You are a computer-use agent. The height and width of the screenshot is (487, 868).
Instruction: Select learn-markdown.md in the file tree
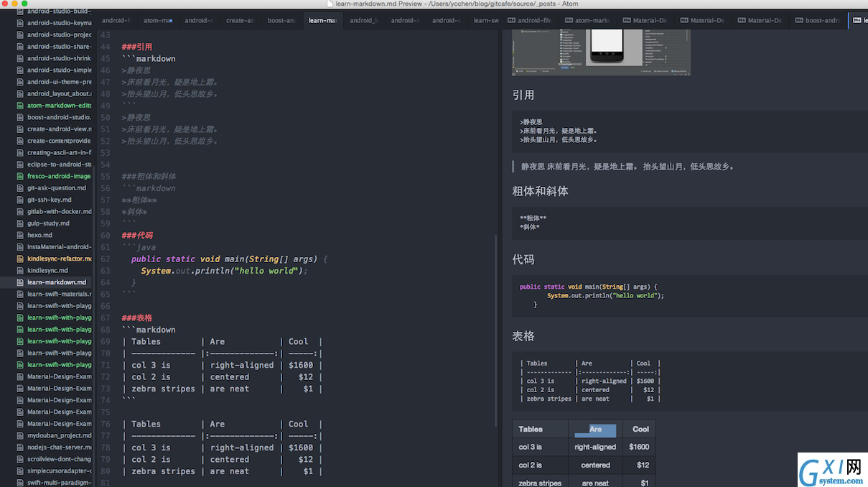pyautogui.click(x=57, y=282)
